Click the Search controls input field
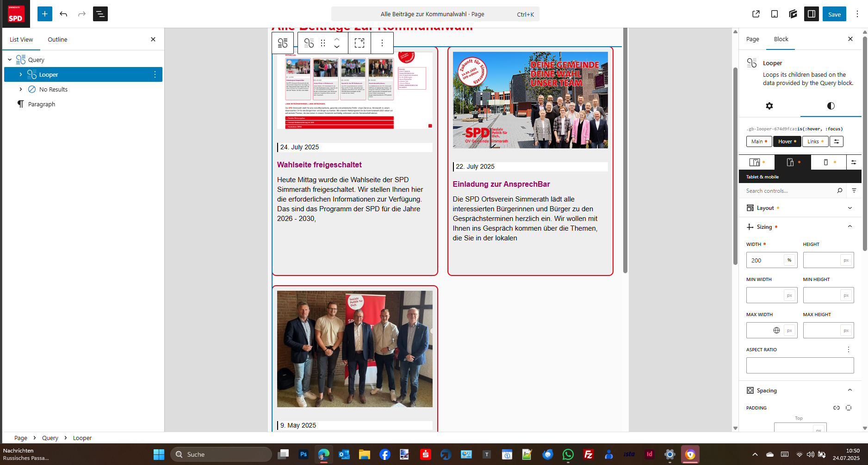 point(789,190)
